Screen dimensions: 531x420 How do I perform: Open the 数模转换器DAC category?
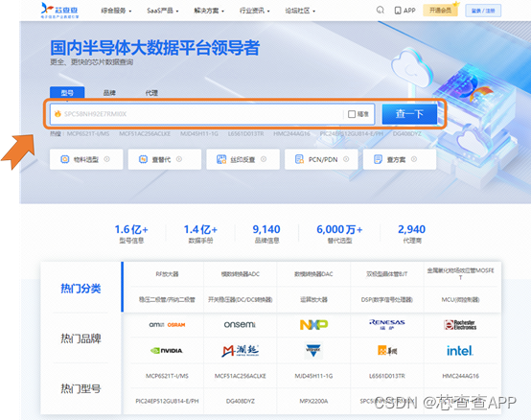coord(313,274)
